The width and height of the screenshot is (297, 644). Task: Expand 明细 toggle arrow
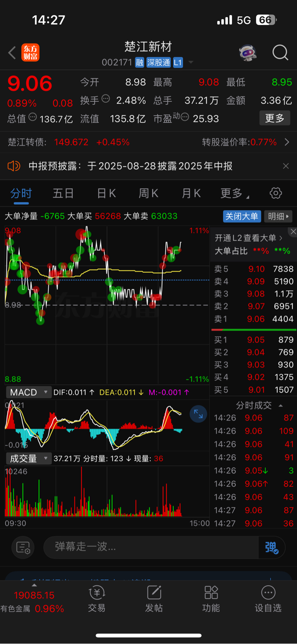click(x=278, y=216)
